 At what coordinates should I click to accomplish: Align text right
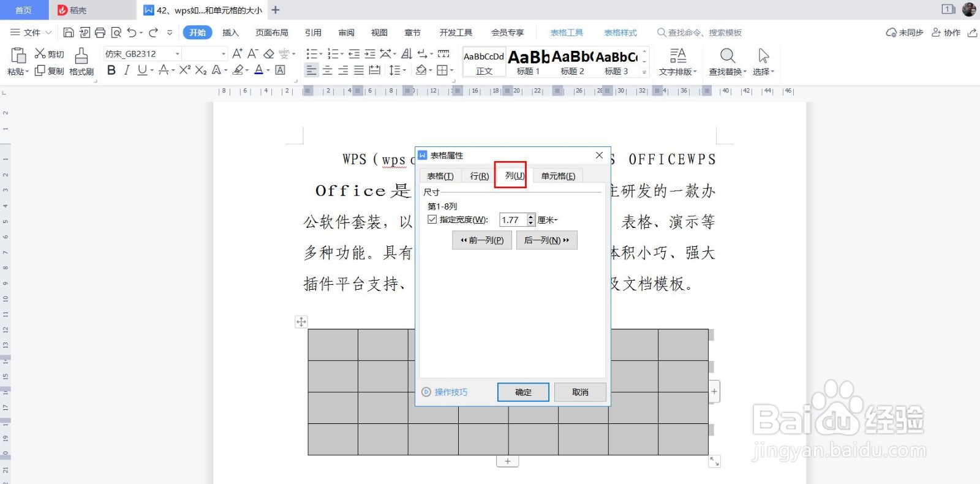tap(343, 70)
